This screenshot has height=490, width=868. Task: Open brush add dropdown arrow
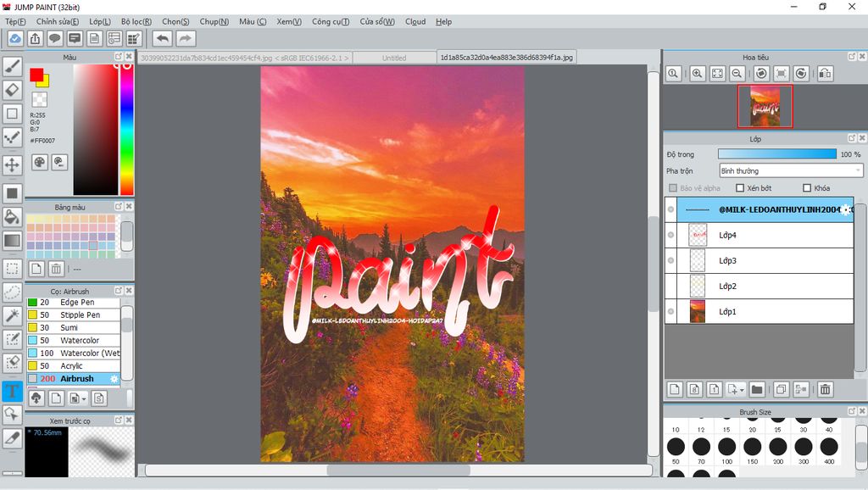click(84, 398)
